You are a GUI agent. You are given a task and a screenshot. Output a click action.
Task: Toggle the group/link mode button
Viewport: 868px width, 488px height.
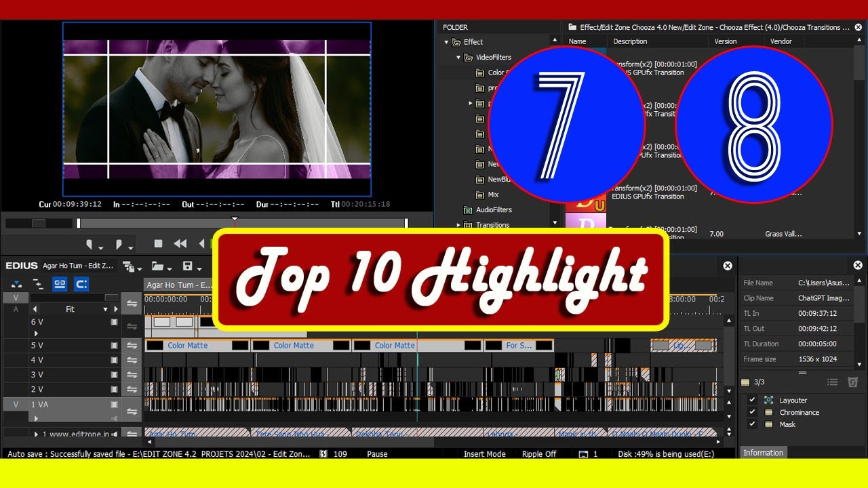[60, 284]
